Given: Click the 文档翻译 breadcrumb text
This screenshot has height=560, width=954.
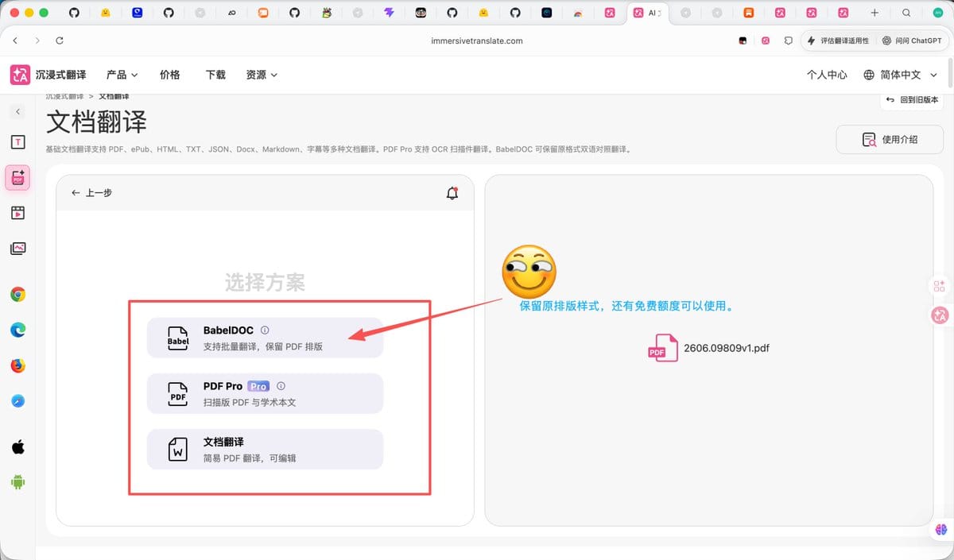Looking at the screenshot, I should 114,96.
